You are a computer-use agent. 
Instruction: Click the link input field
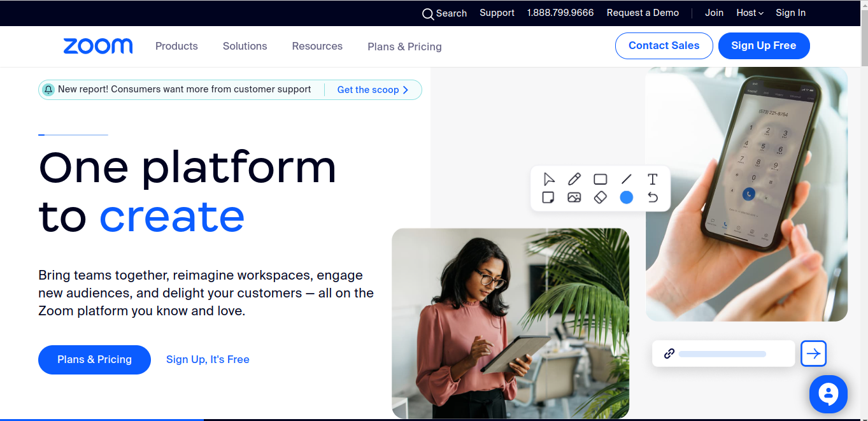tap(723, 353)
